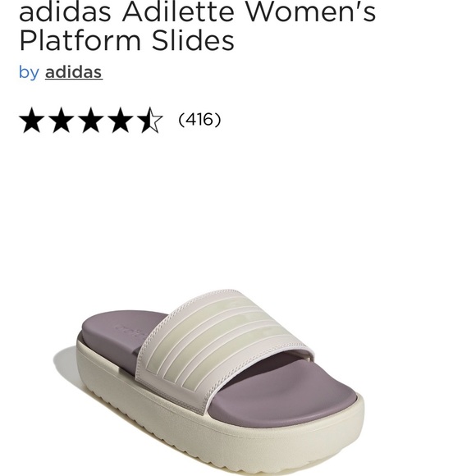
Task: Select the adidas Adilette Women's title line
Action: click(x=197, y=11)
